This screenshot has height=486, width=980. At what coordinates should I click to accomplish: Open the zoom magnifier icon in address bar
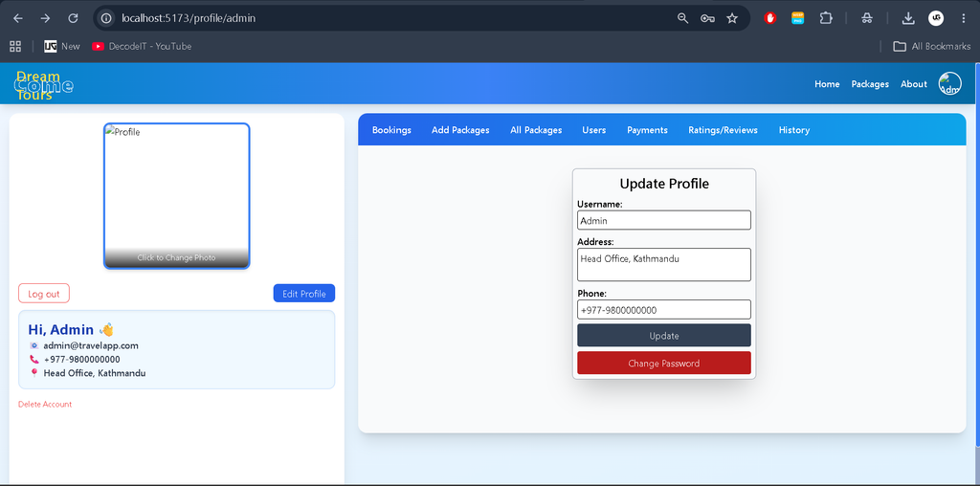tap(682, 18)
